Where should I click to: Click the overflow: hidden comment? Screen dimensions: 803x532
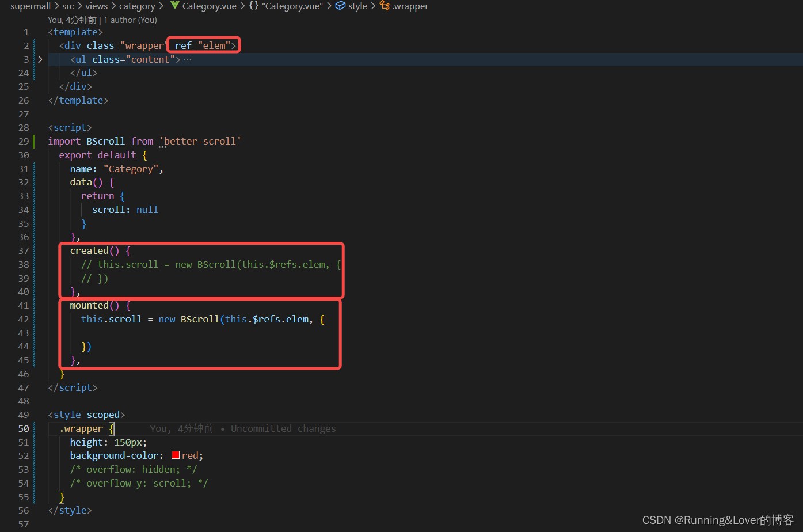pyautogui.click(x=134, y=469)
